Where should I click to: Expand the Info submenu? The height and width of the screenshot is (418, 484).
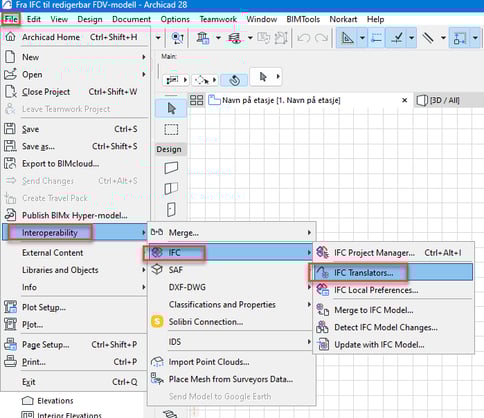144,287
